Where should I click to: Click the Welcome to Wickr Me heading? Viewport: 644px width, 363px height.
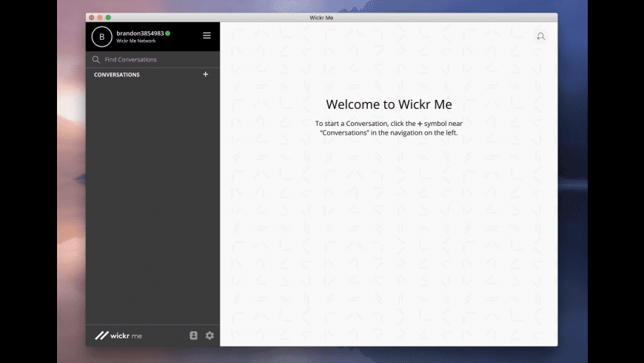click(x=389, y=104)
